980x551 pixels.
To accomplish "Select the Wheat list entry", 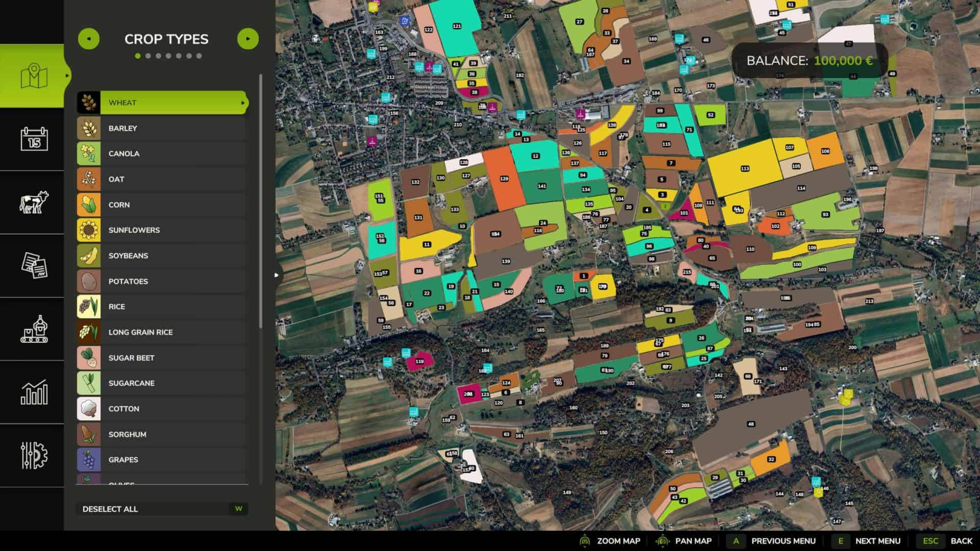I will pyautogui.click(x=162, y=103).
